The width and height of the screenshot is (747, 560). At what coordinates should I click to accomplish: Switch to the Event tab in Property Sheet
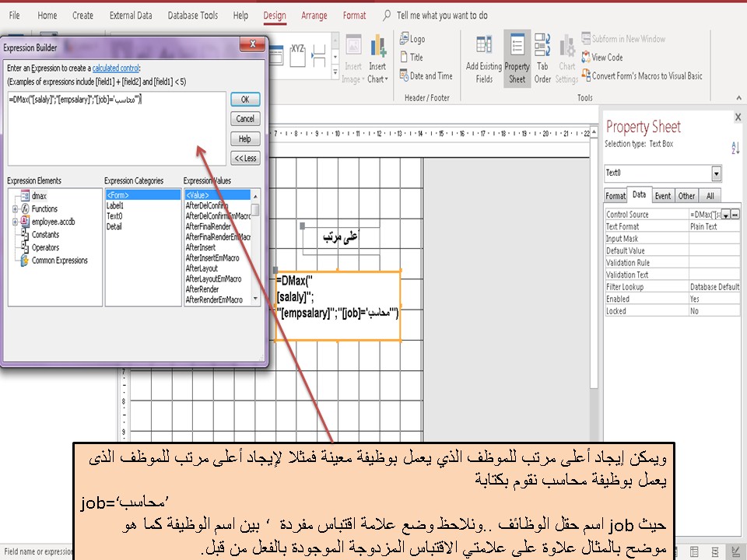click(x=663, y=195)
